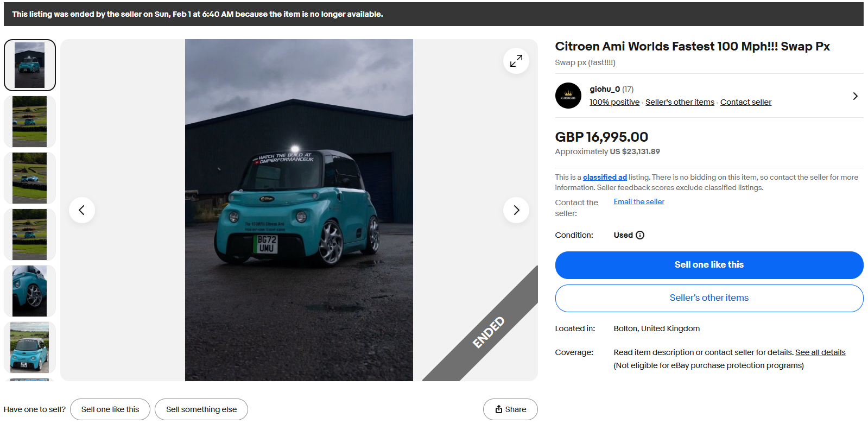Screen dimensions: 868x430
Task: Advance to the next gallery image
Action: click(516, 210)
